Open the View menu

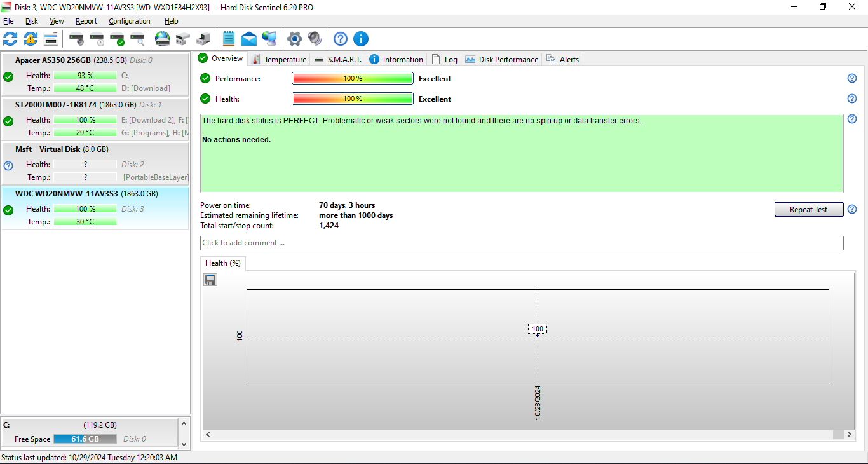(57, 21)
